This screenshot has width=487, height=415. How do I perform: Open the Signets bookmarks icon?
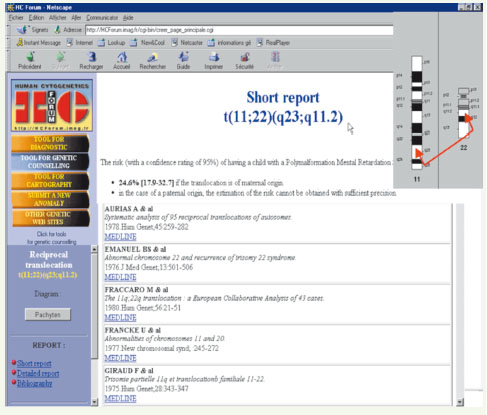[23, 30]
